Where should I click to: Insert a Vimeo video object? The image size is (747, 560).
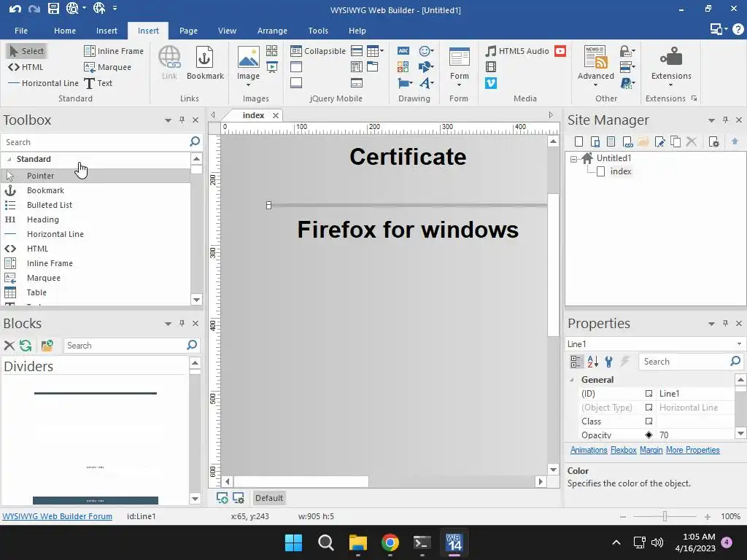(x=491, y=83)
